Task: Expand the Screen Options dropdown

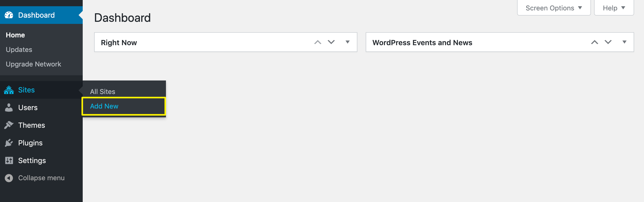Action: 554,8
